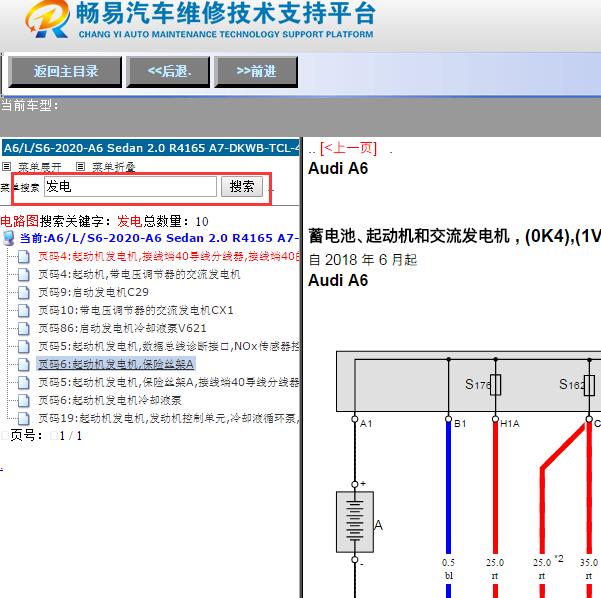Image resolution: width=601 pixels, height=598 pixels.
Task: Click heading 蓄电池、起动机和交流发电机
Action: click(409, 236)
